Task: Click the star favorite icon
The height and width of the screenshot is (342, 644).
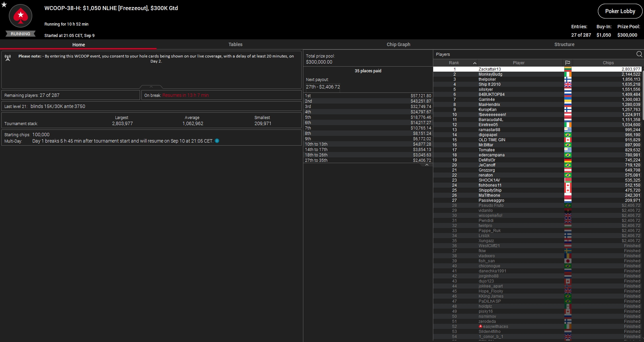Action: click(4, 5)
